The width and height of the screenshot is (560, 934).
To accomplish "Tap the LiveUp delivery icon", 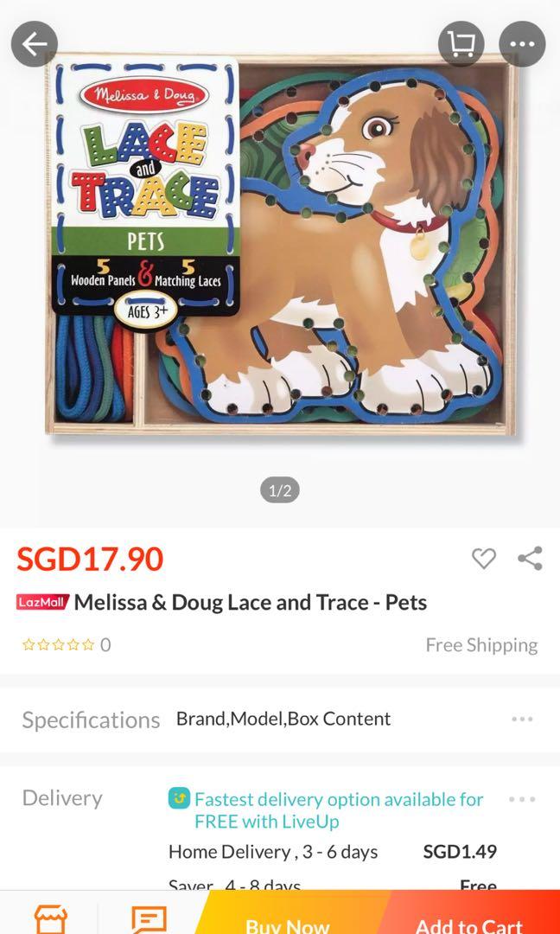I will coord(179,798).
